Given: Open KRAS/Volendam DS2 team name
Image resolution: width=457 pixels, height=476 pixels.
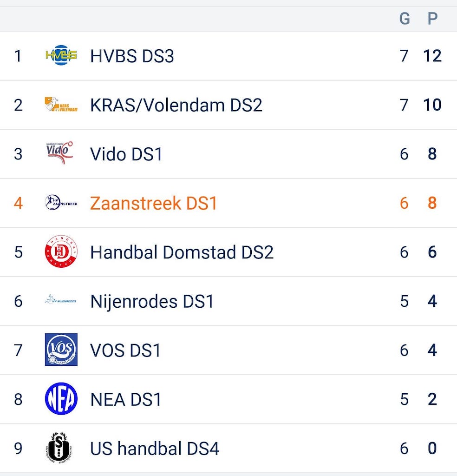Looking at the screenshot, I should coord(176,105).
